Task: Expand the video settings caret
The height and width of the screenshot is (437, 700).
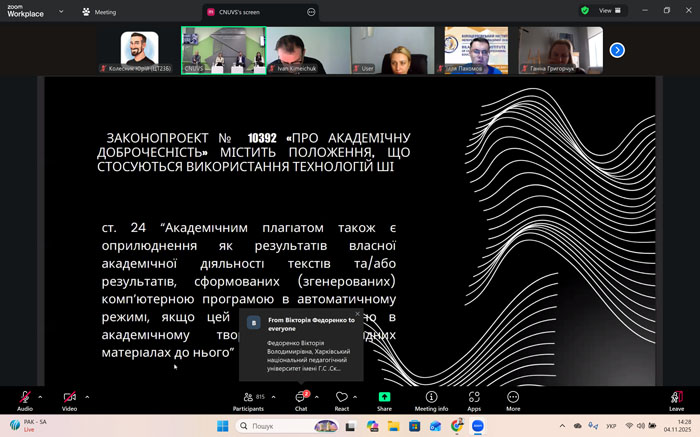Action: tap(87, 397)
